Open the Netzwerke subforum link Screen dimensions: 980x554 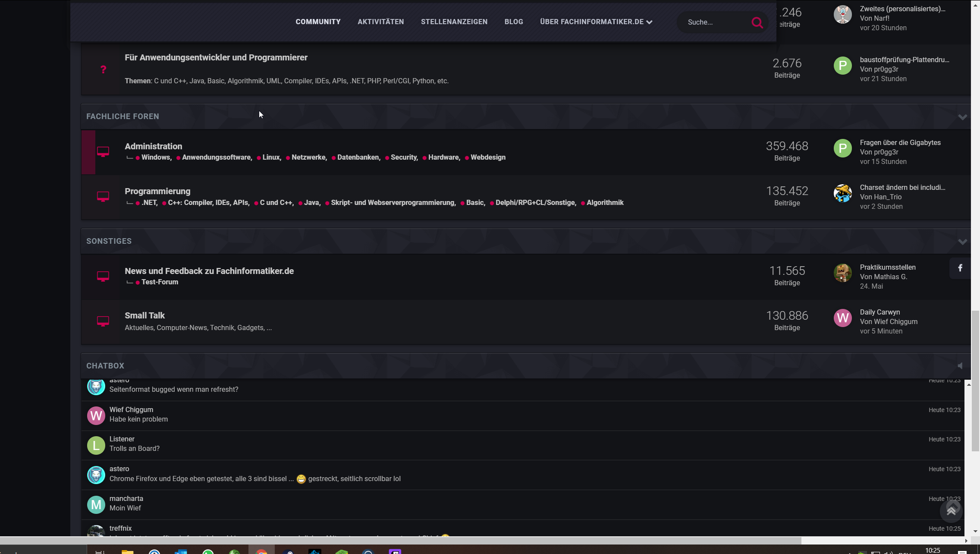click(x=308, y=157)
